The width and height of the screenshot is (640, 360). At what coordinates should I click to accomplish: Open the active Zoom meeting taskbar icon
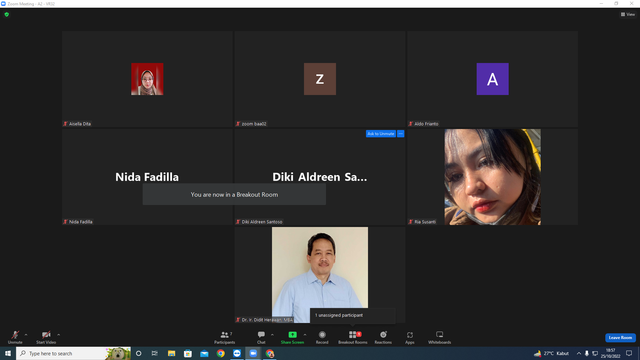pos(253,353)
